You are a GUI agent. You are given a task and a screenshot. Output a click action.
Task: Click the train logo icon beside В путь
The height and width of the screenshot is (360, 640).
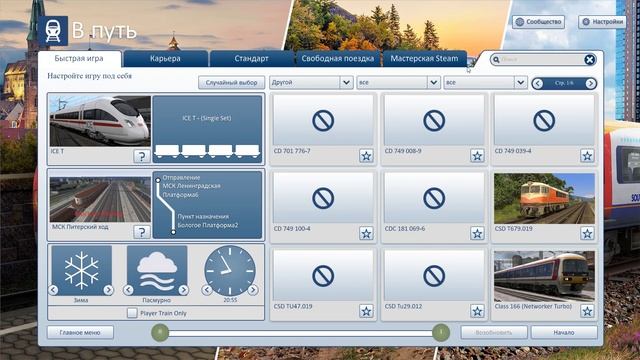[x=53, y=31]
